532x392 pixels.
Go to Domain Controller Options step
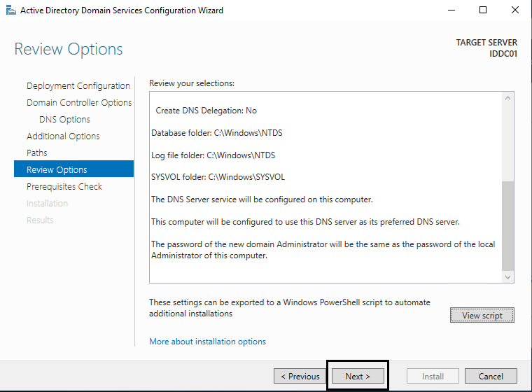(x=79, y=102)
